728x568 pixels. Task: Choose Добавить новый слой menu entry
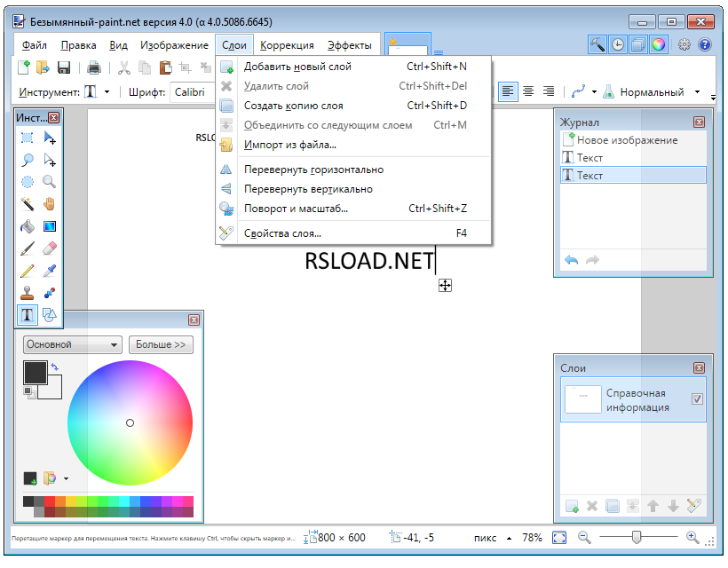coord(353,67)
